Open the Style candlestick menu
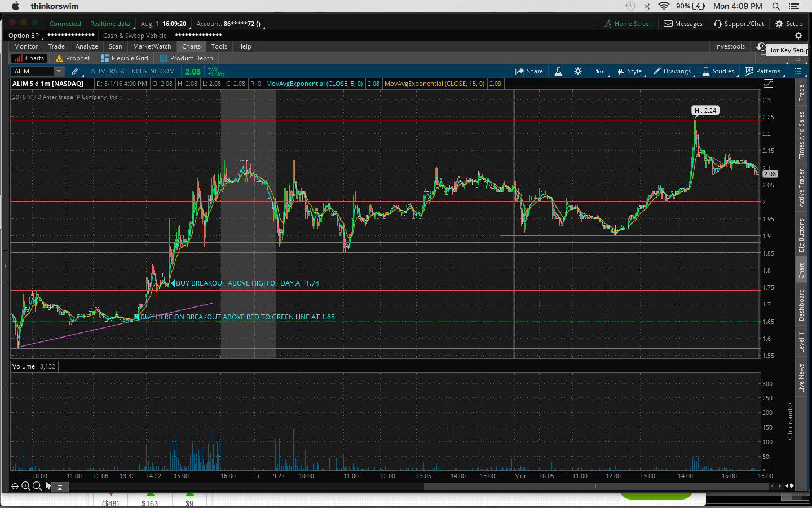Image resolution: width=812 pixels, height=508 pixels. (x=629, y=71)
